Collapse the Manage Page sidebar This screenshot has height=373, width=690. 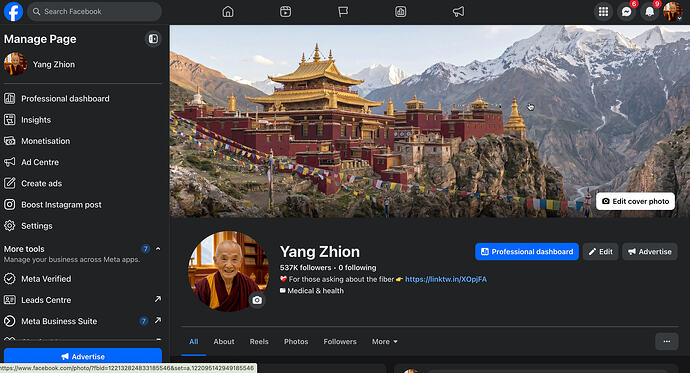click(x=153, y=39)
